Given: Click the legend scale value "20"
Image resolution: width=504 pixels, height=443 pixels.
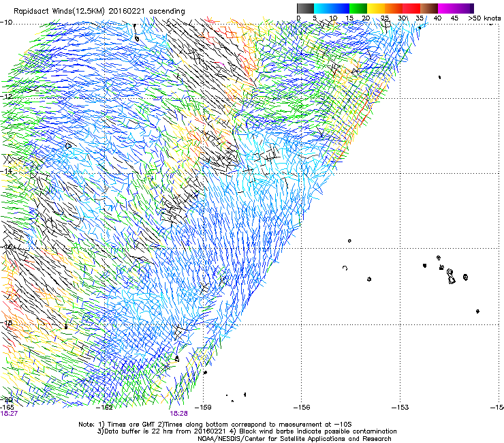Looking at the screenshot, I should [366, 18].
